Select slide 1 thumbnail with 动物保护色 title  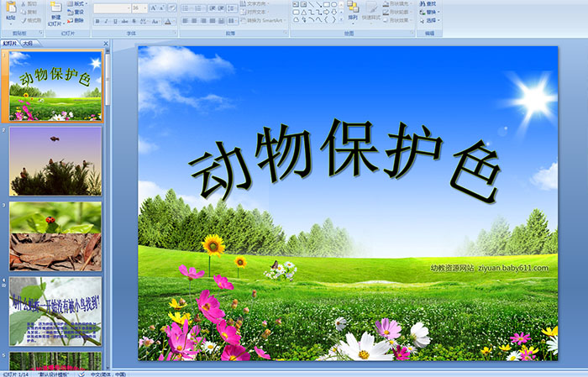coord(55,86)
